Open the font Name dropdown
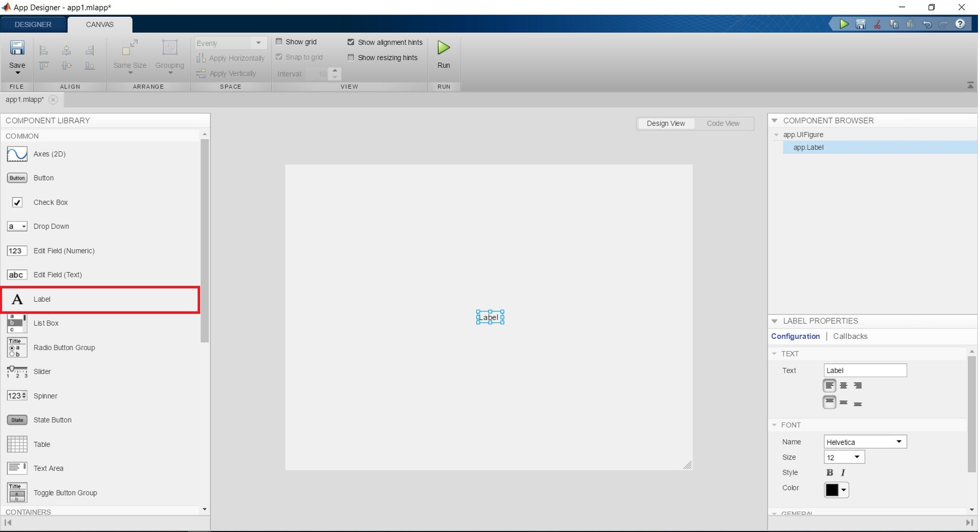The image size is (980, 532). 898,441
